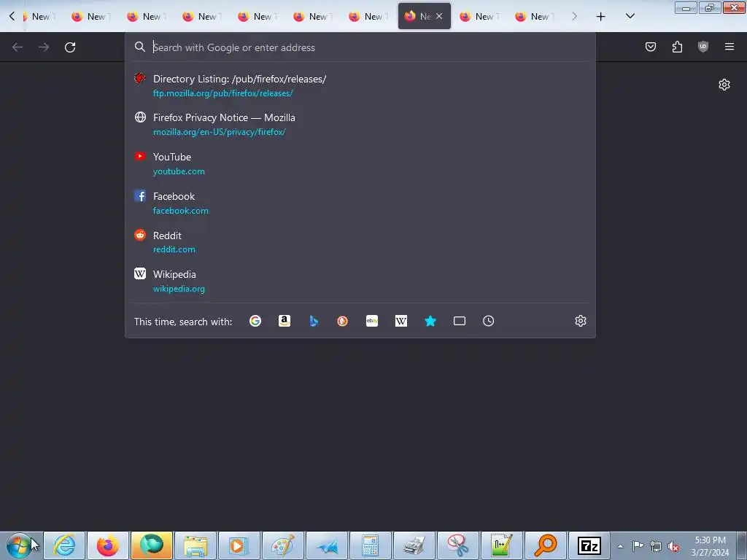Screen dimensions: 747x560
Task: Open the magnifier search app in taskbar
Action: point(546,545)
